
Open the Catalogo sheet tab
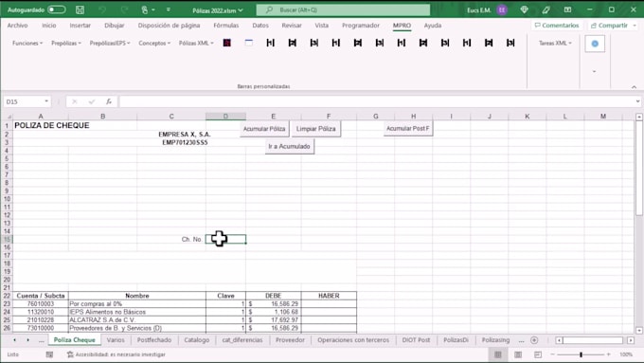[x=197, y=340]
